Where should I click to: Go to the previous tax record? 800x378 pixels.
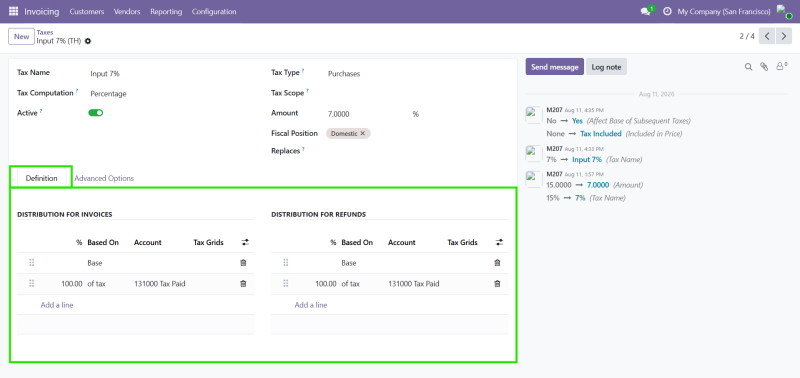767,36
